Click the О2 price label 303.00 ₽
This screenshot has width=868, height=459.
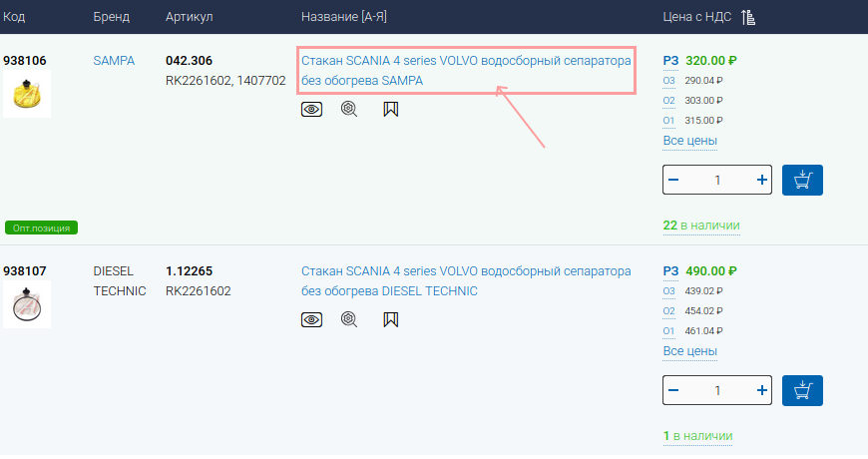coord(668,101)
